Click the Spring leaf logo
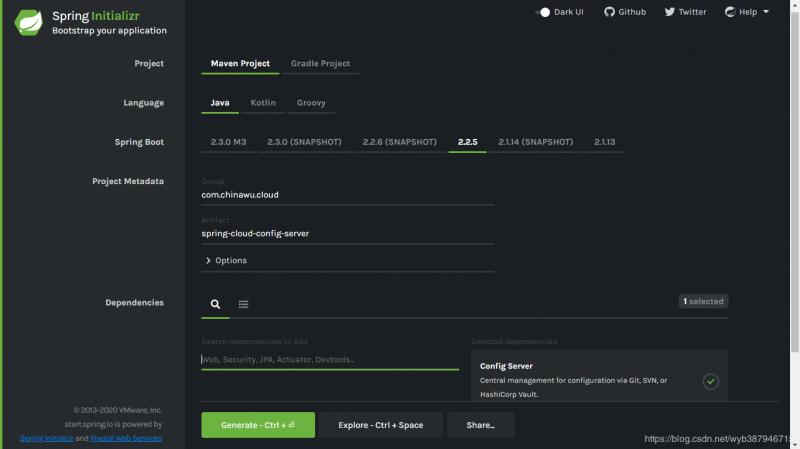The image size is (800, 449). point(29,22)
